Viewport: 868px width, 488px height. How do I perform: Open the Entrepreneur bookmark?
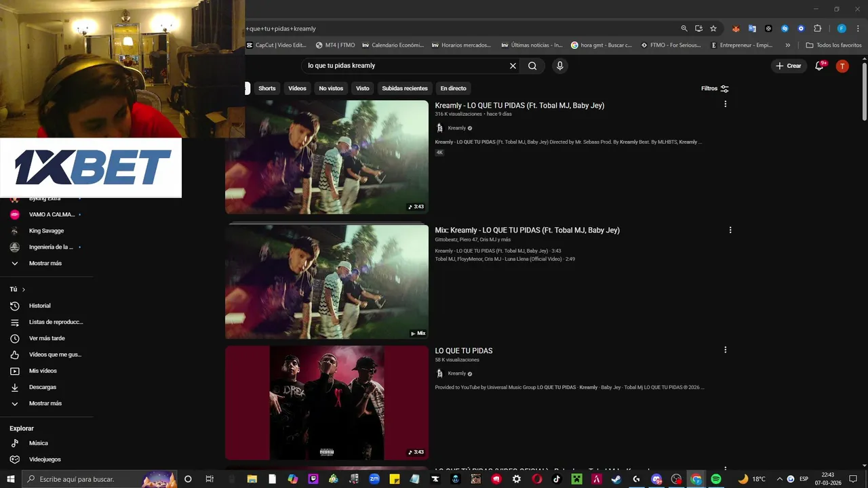tap(741, 45)
